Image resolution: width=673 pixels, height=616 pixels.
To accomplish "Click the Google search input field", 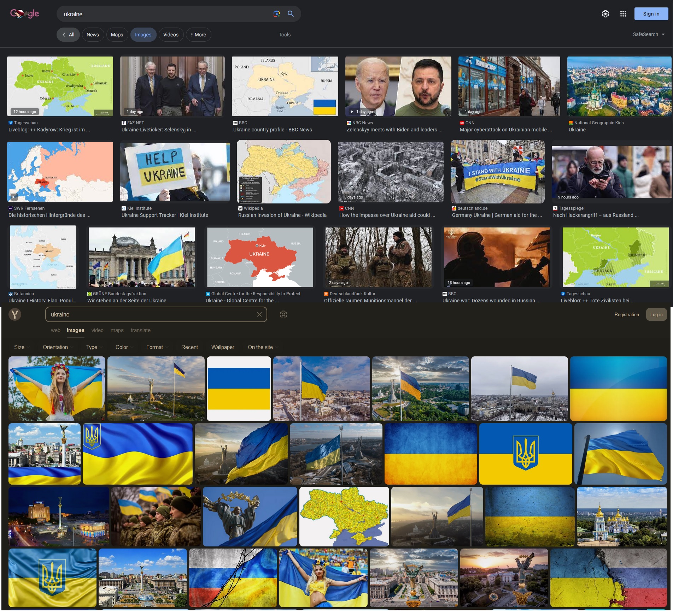I will point(166,14).
